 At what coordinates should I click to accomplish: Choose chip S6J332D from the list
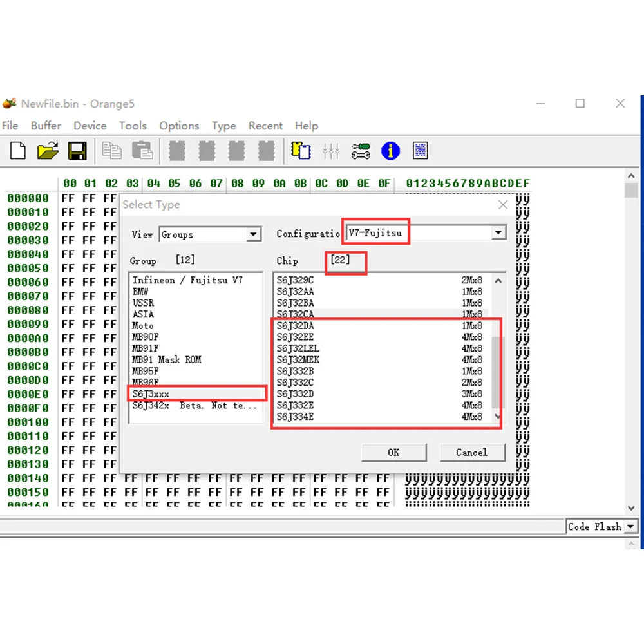[296, 394]
